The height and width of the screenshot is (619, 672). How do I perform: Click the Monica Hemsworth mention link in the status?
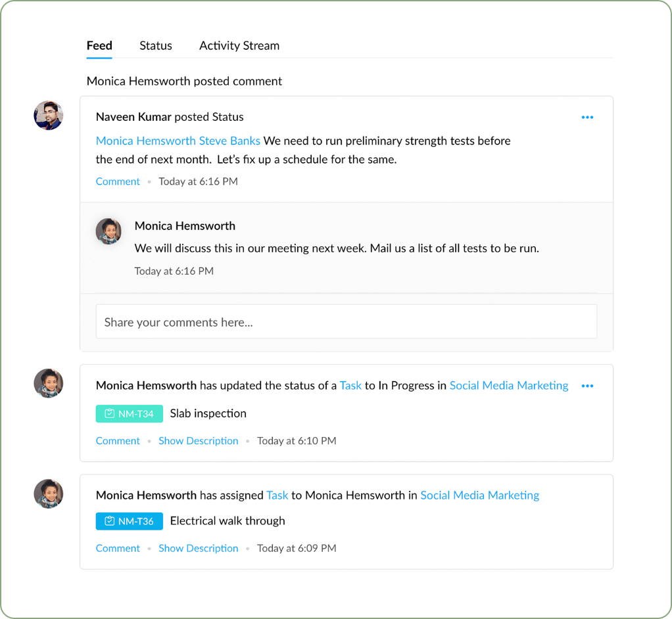[x=146, y=141]
